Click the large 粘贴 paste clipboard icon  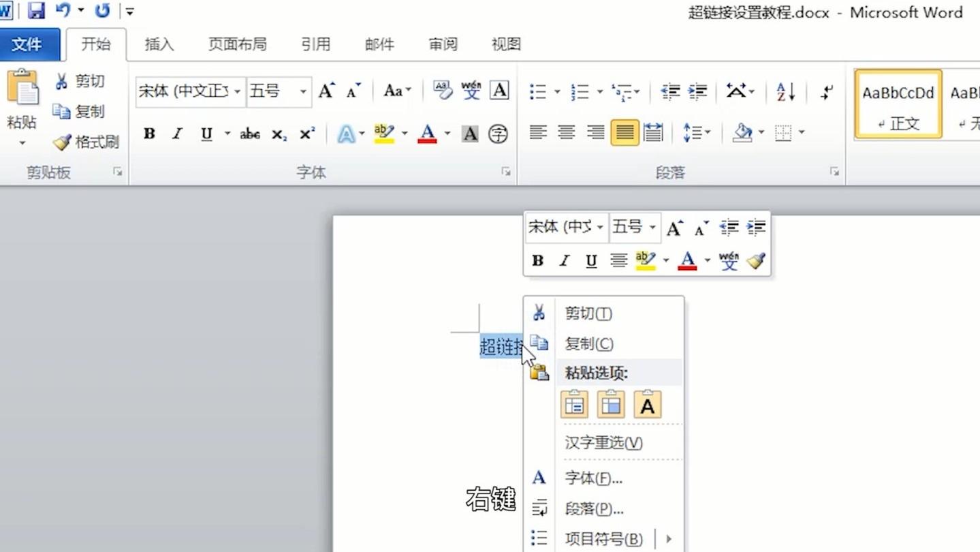tap(22, 89)
